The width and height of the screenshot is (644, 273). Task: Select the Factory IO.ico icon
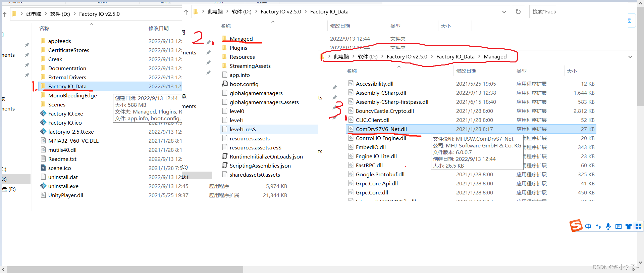click(x=43, y=123)
